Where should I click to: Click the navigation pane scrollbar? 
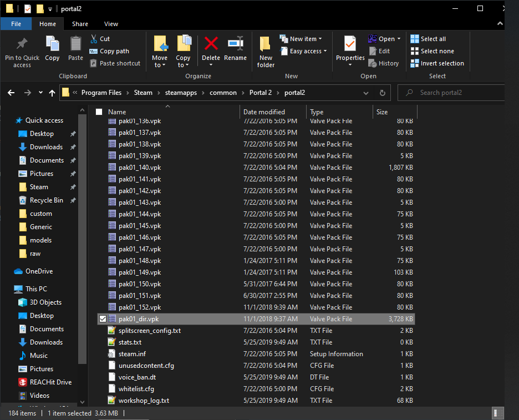82,239
